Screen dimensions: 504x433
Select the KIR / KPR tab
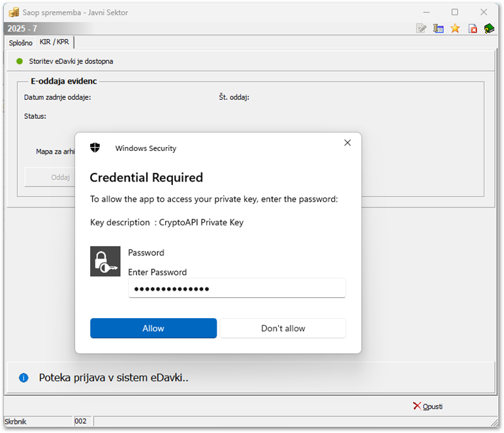[x=54, y=42]
